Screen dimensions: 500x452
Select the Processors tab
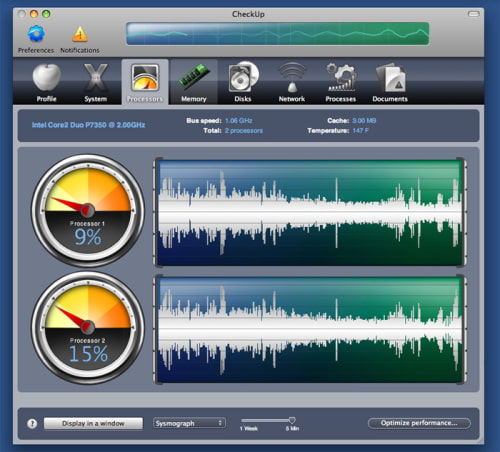click(145, 82)
